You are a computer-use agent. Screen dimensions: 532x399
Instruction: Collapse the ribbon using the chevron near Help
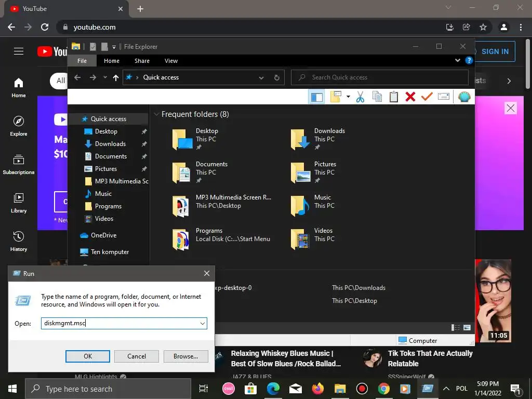click(457, 60)
